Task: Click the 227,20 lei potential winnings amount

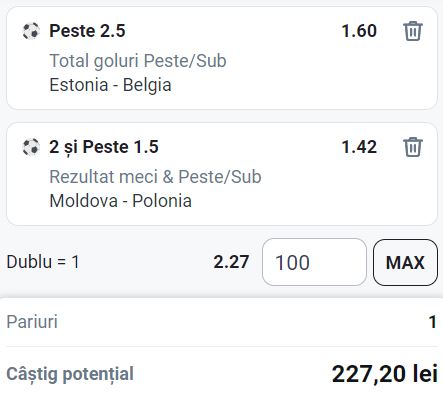Action: (x=385, y=374)
